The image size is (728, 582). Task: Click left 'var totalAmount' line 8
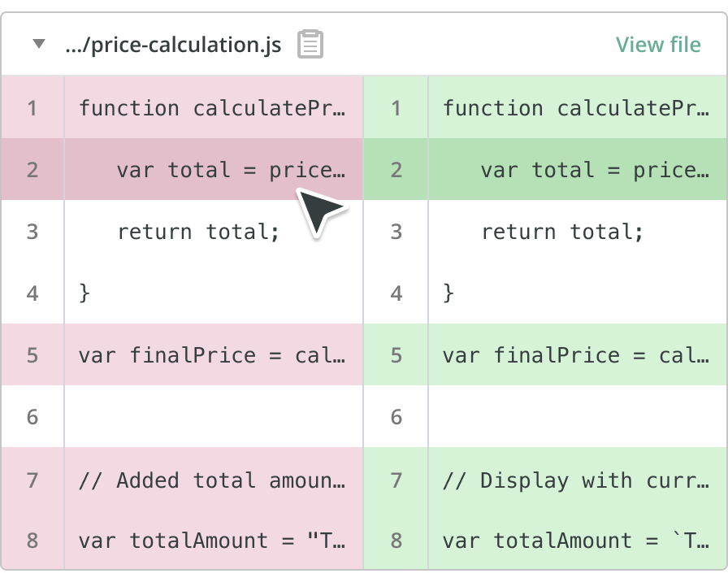(211, 541)
